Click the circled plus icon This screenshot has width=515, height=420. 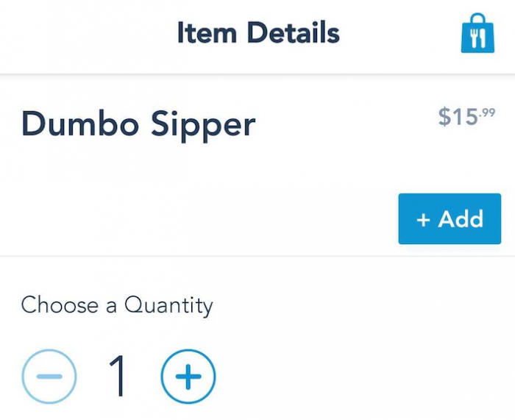pyautogui.click(x=188, y=377)
